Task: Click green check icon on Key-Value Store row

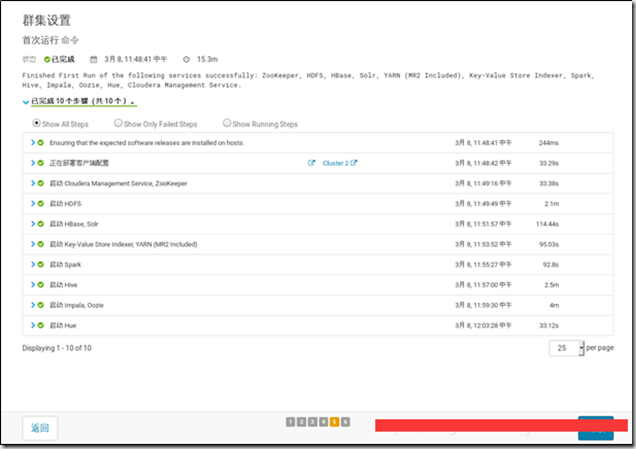Action: point(41,244)
